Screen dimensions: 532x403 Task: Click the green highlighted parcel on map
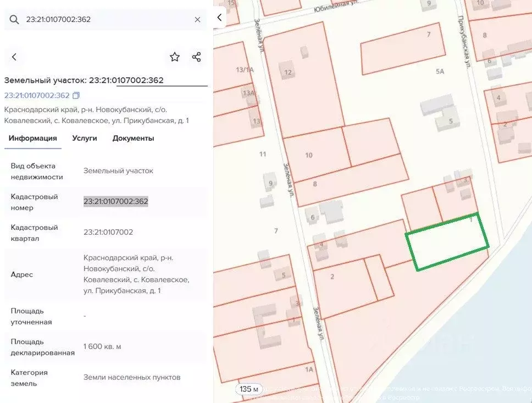tap(447, 242)
